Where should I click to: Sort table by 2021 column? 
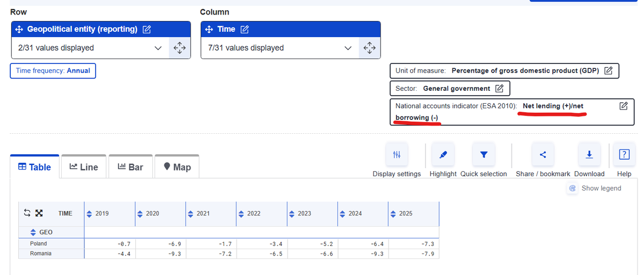(x=191, y=214)
